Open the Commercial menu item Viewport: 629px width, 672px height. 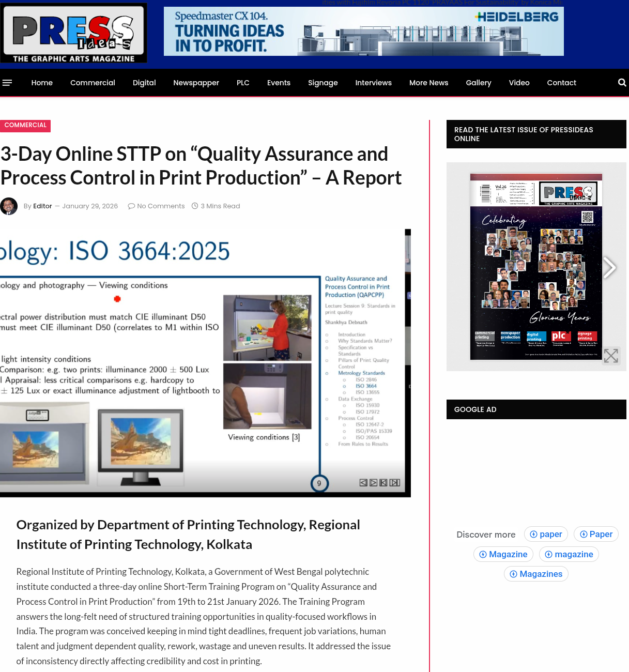tap(93, 83)
